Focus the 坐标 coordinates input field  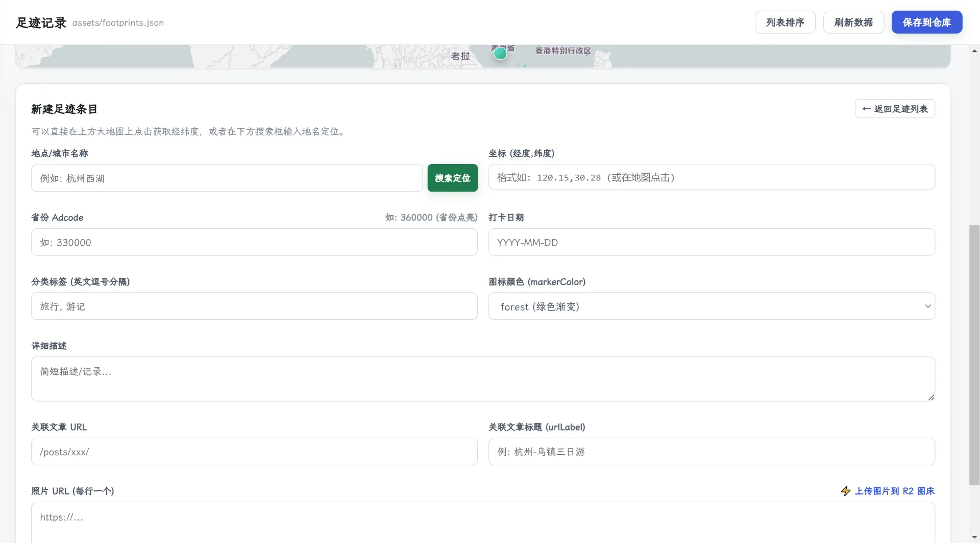712,177
